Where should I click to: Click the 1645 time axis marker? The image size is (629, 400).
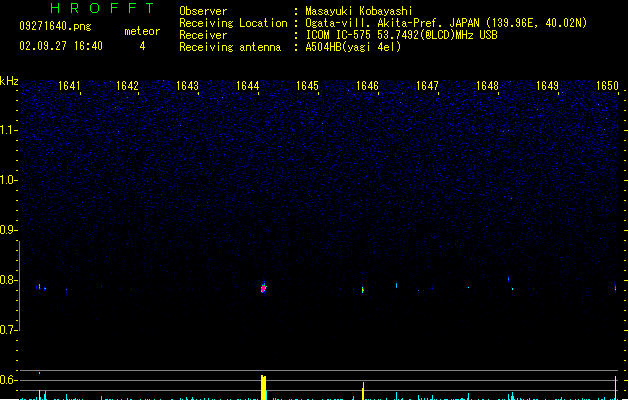[x=307, y=86]
